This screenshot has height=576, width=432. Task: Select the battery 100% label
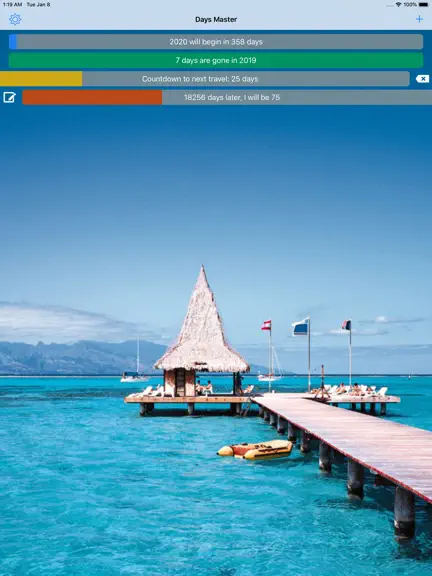pos(410,4)
